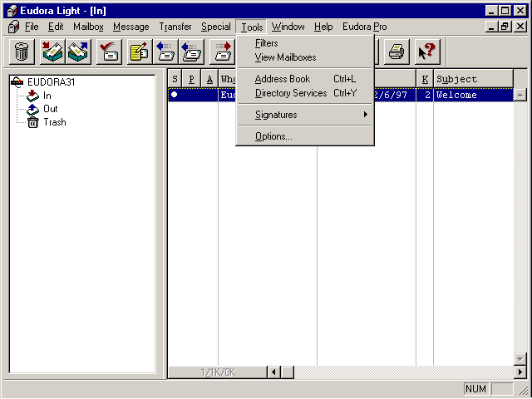The image size is (532, 399).
Task: Open the Eudora Pro menu
Action: [364, 27]
